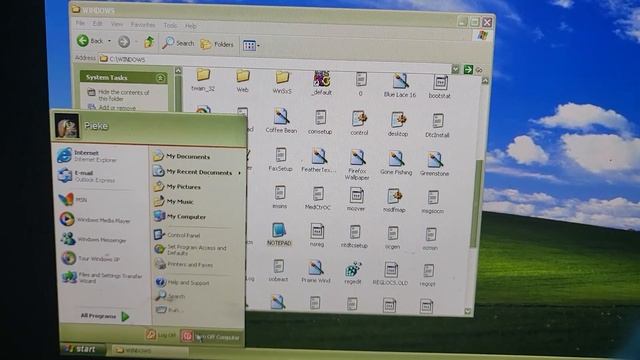Open My Documents from Start menu
The width and height of the screenshot is (640, 360).
[182, 156]
